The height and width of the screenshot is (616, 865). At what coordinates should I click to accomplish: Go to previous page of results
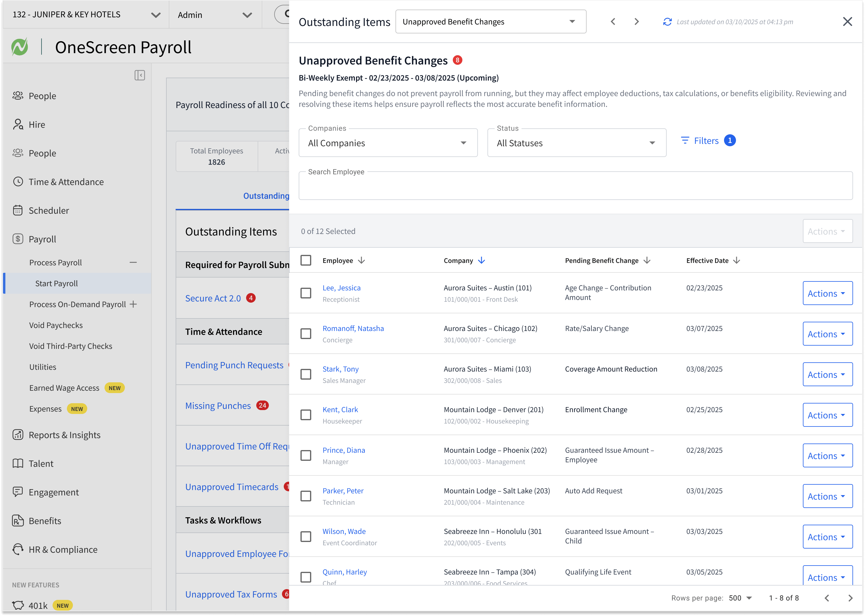[827, 598]
